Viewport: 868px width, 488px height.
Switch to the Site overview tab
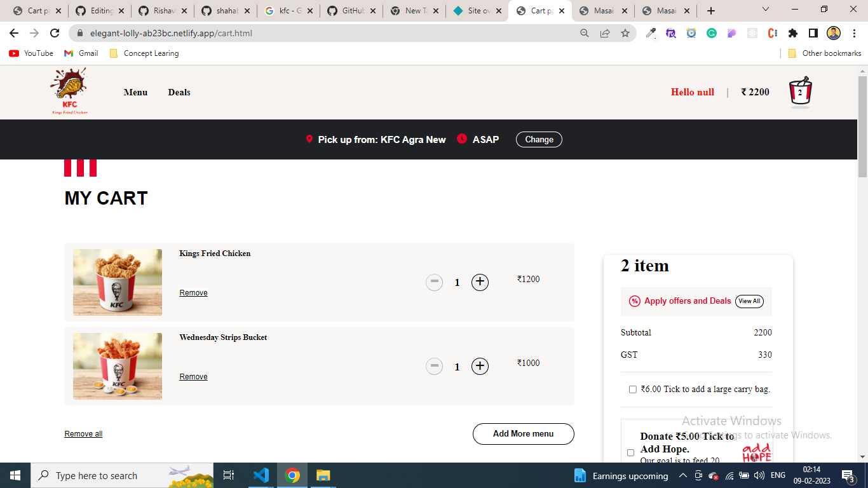[477, 11]
